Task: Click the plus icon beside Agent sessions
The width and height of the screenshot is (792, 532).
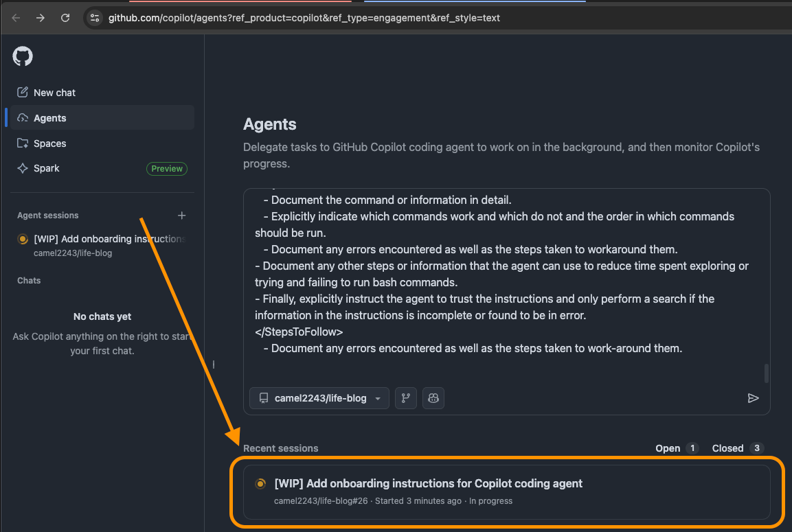Action: tap(181, 215)
